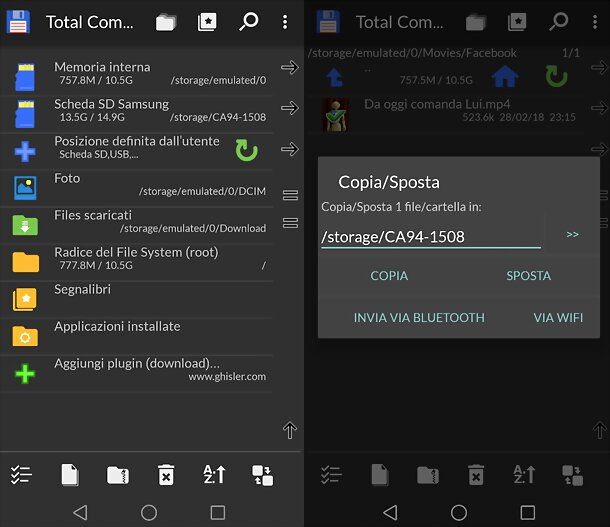Tap the green refresh icon beside Posizione definita
Screen dimensions: 610x527
click(247, 150)
